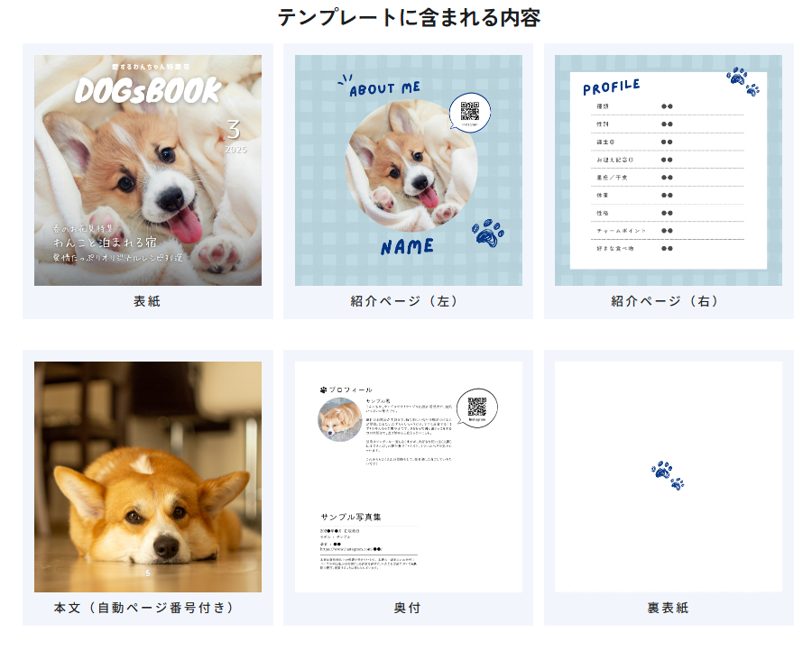
Task: Click the QR code speech bubble in the 奥付 page
Action: tap(477, 407)
